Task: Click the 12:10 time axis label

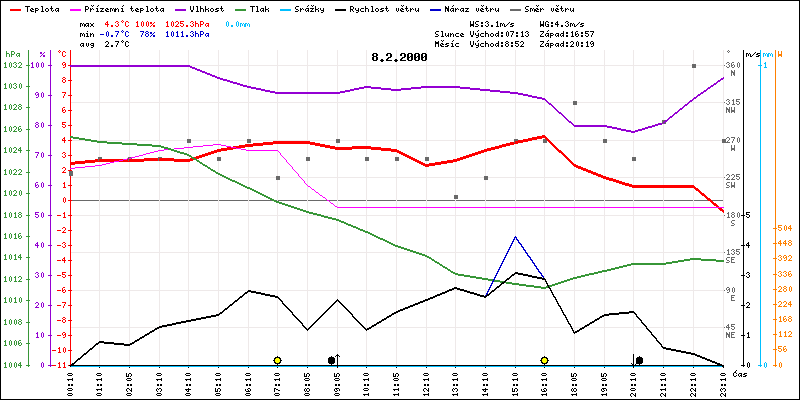Action: 427,381
